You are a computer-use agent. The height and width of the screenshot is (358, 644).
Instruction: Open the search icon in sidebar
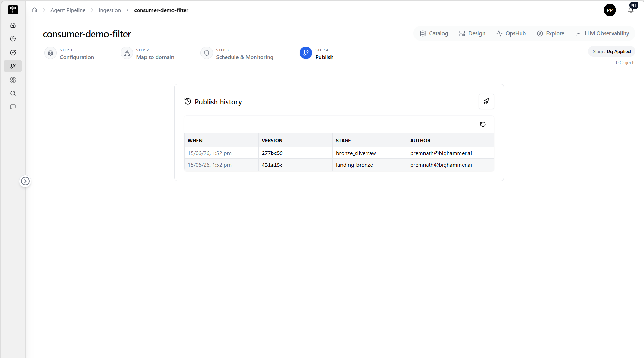click(13, 93)
